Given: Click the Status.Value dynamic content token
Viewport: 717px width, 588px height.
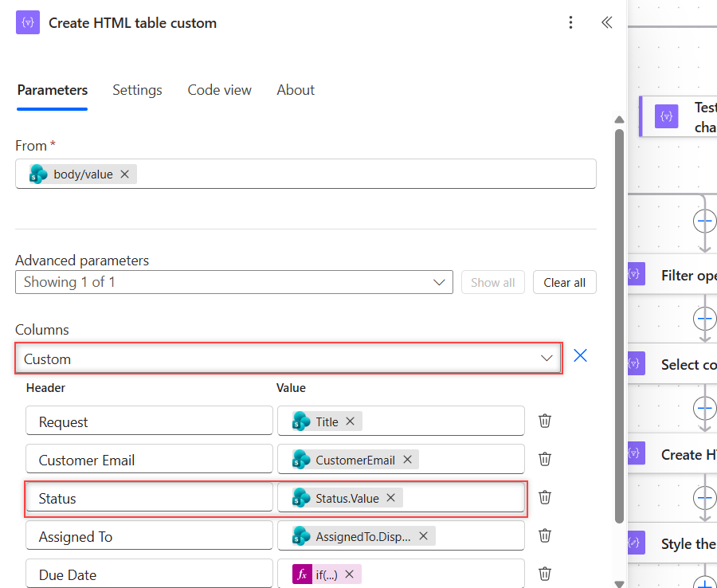Looking at the screenshot, I should (347, 498).
